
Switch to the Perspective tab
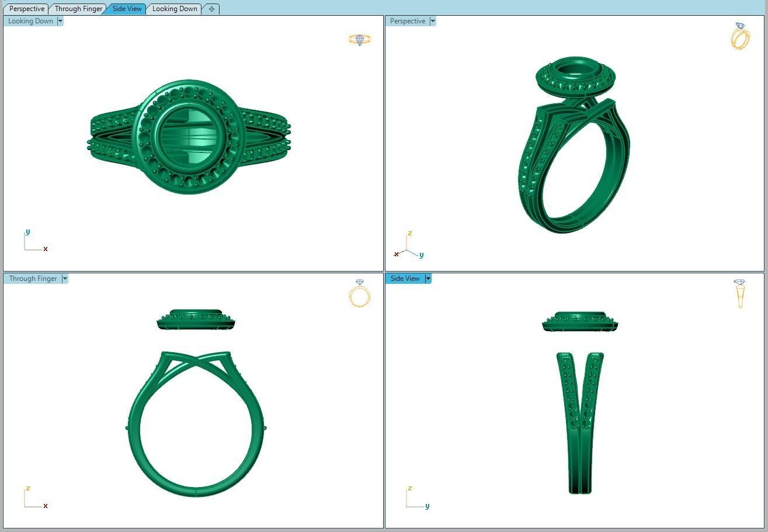click(27, 9)
